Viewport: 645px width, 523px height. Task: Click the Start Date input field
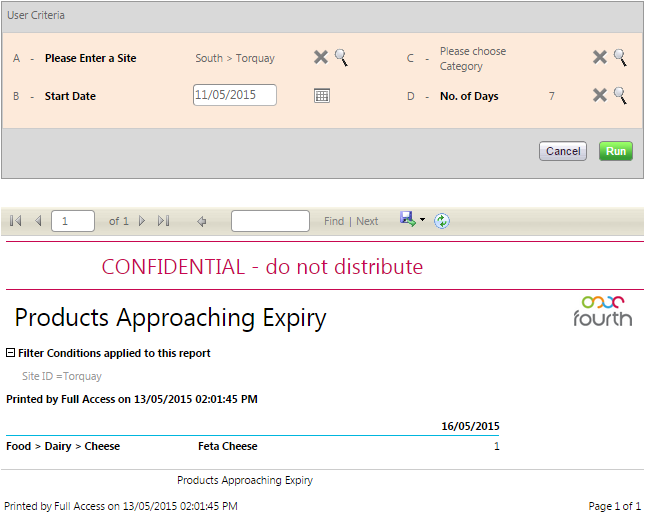pyautogui.click(x=234, y=95)
